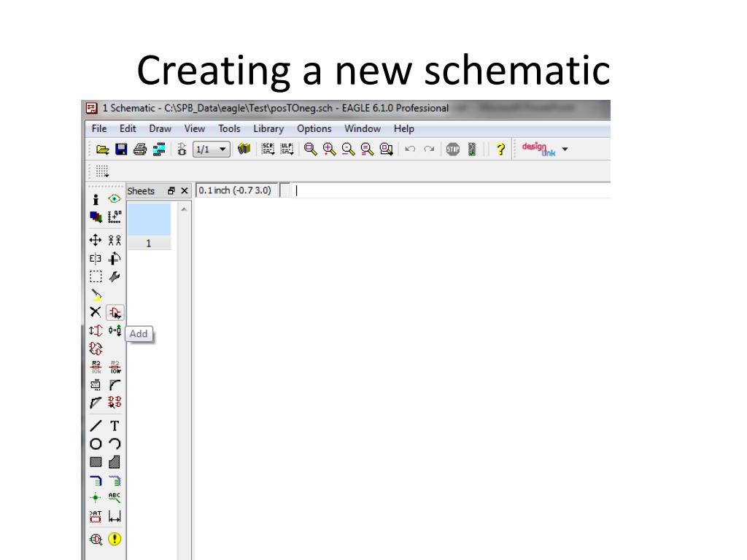The width and height of the screenshot is (747, 560).
Task: Open help with the yellow question mark
Action: [500, 149]
